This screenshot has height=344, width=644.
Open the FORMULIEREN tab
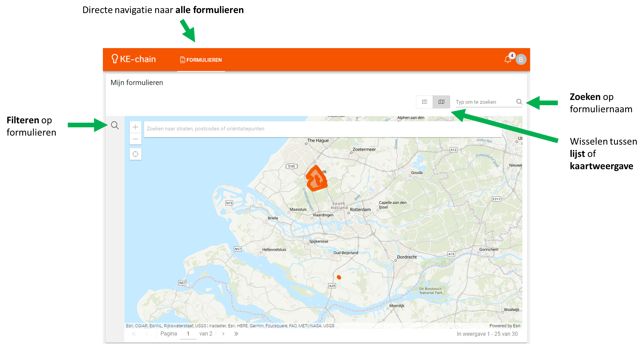click(201, 60)
